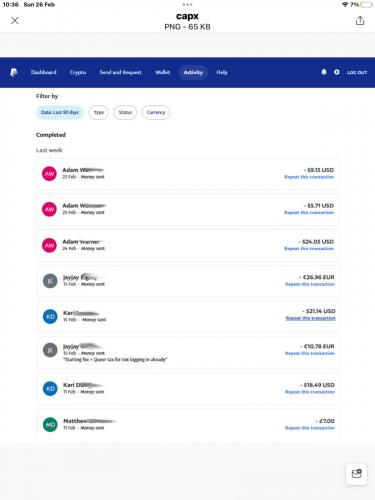
Task: Click the KD avatar for $21.14 USD
Action: click(50, 316)
